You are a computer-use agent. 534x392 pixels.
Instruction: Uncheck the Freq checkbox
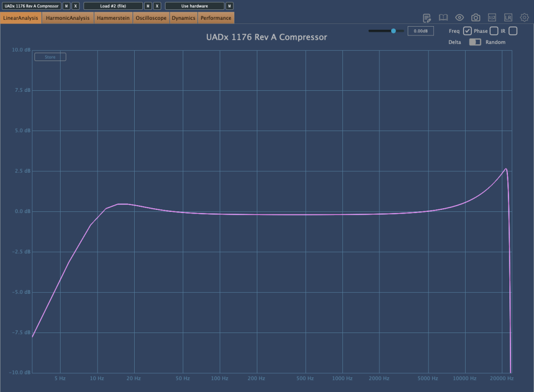pyautogui.click(x=467, y=31)
